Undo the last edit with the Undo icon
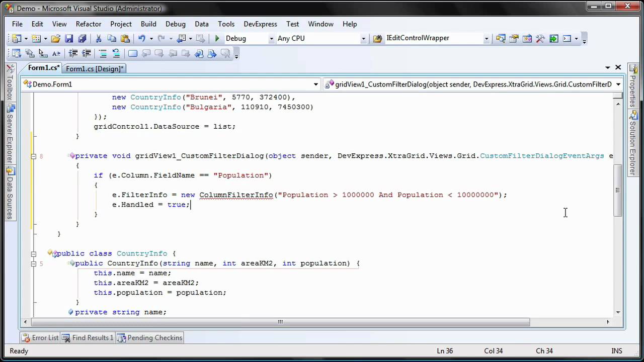This screenshot has width=644, height=362. pos(141,38)
